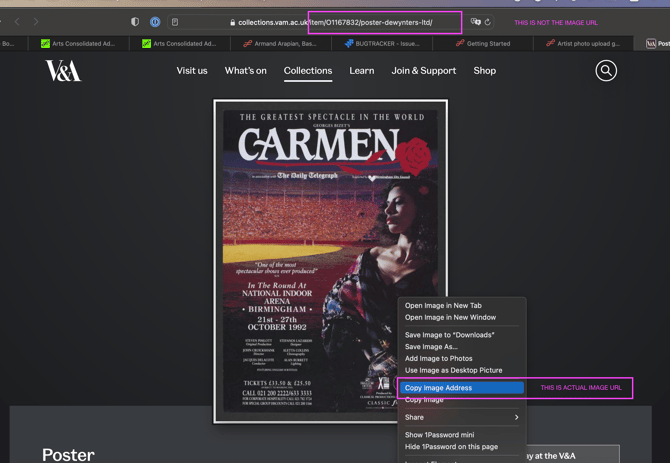Open the Shop nav item

(485, 71)
